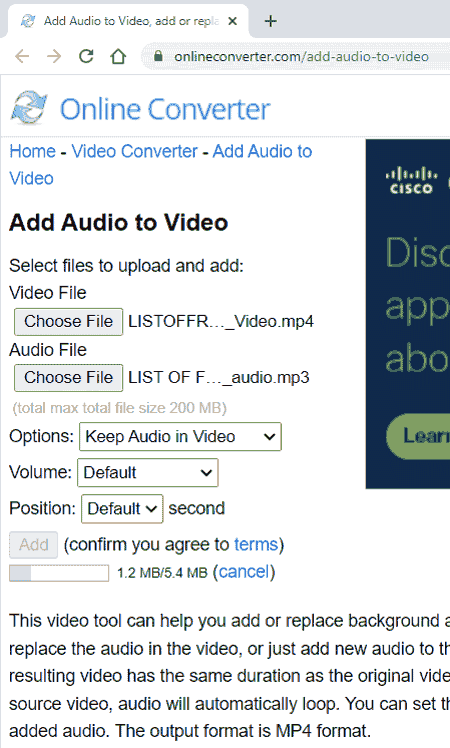The height and width of the screenshot is (748, 450).
Task: Open the Position Default dropdown
Action: (122, 509)
